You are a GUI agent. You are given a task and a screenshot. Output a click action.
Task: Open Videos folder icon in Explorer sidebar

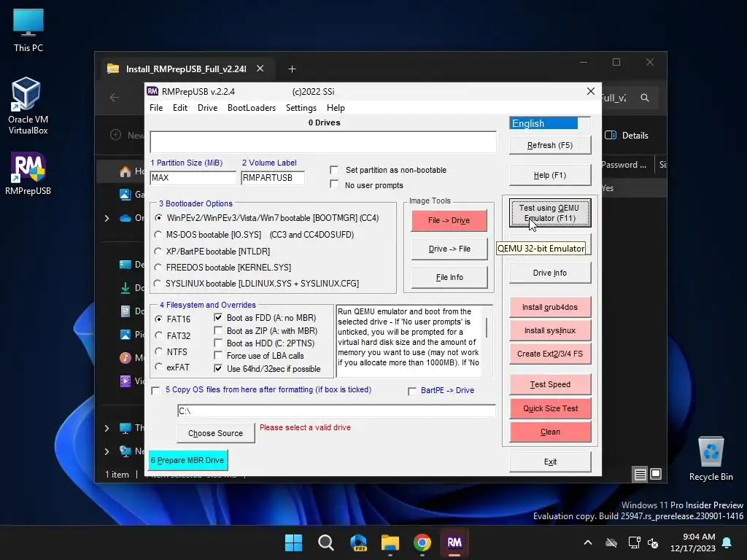tap(125, 381)
